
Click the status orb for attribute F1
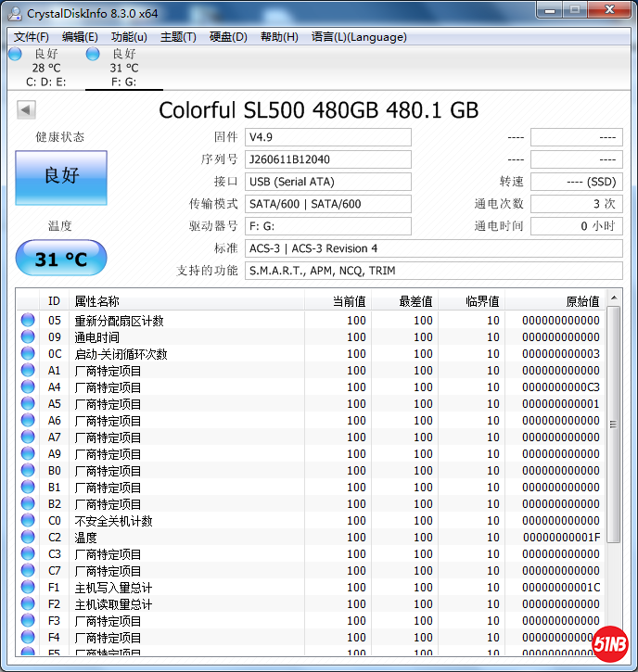point(28,588)
